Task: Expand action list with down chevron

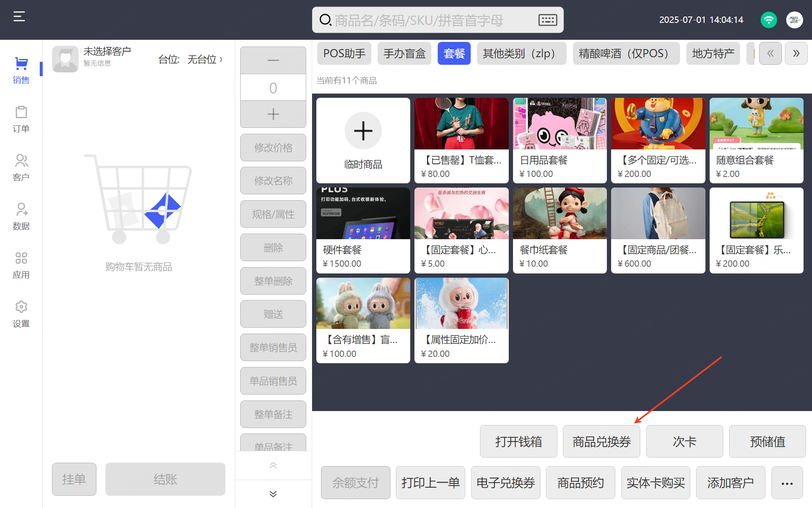Action: click(x=273, y=494)
